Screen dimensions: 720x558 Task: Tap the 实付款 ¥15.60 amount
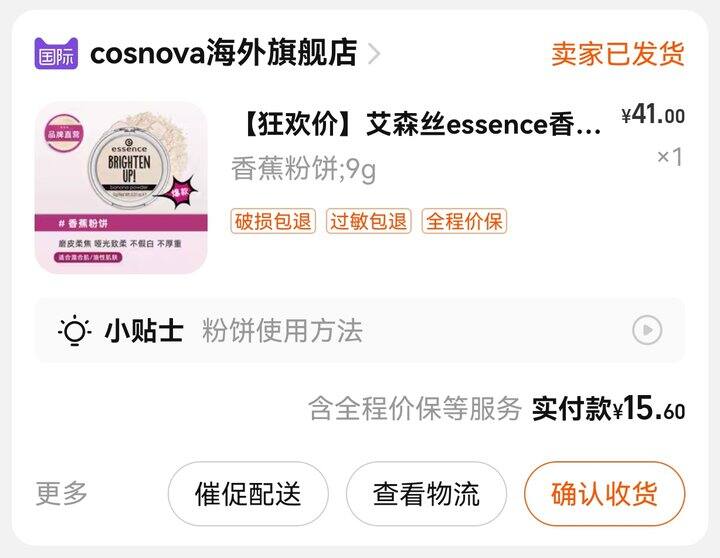click(608, 408)
